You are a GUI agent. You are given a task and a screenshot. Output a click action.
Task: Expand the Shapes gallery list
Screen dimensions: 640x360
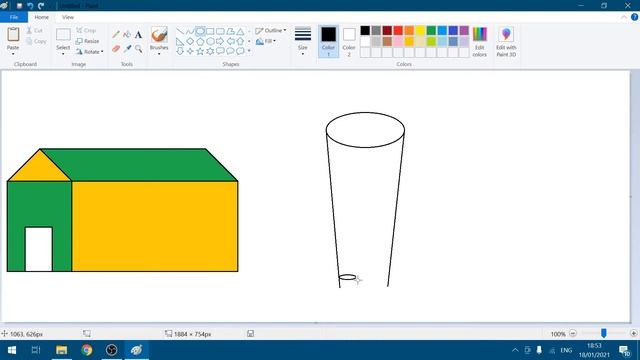pyautogui.click(x=249, y=51)
